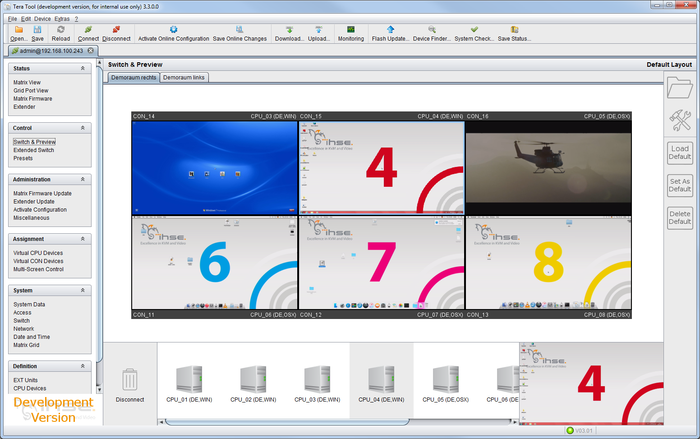Screen dimensions: 700x439
Task: Click the wrench and hammer tools icon
Action: (x=679, y=120)
